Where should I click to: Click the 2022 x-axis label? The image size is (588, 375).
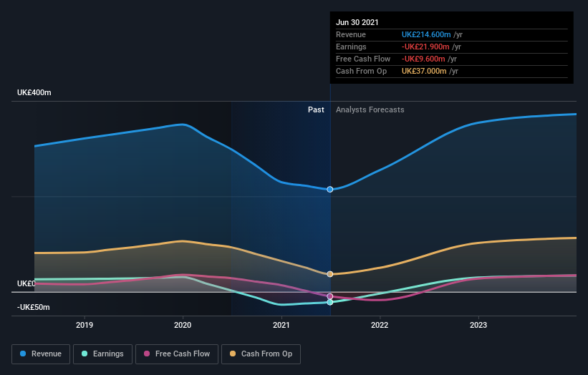tap(380, 325)
